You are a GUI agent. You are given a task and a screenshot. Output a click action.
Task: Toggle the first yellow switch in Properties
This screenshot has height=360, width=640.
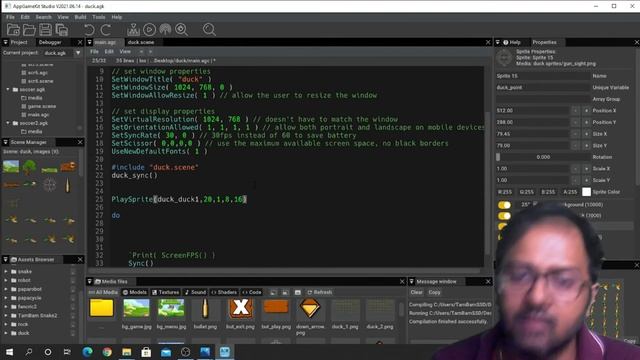click(504, 204)
